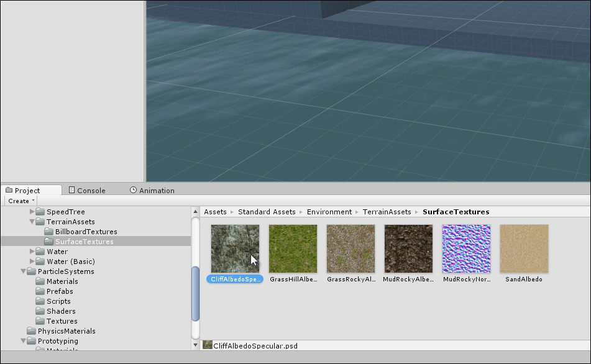Image resolution: width=591 pixels, height=364 pixels.
Task: Navigate to Assets via the breadcrumb
Action: [x=215, y=212]
